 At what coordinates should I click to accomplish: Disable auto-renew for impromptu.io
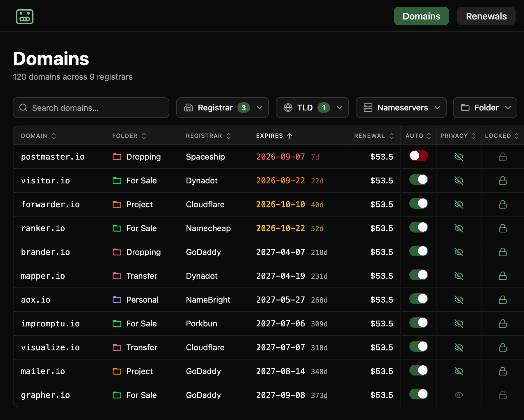tap(419, 323)
